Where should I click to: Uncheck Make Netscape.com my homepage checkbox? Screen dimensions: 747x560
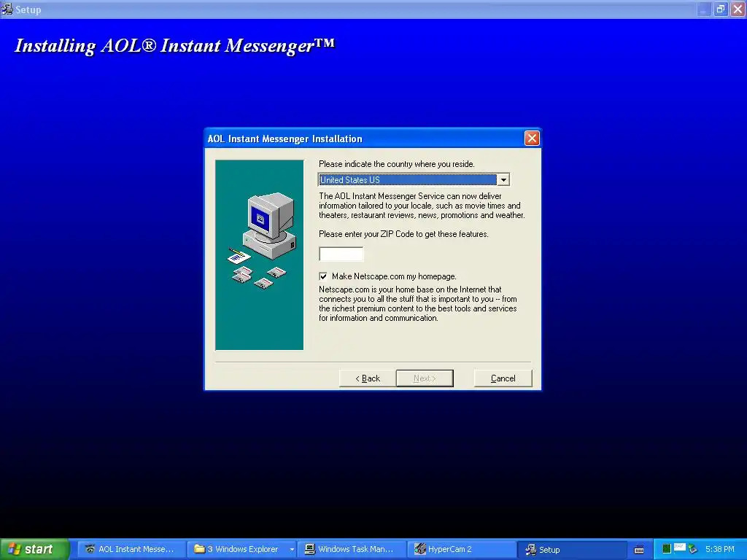point(323,276)
